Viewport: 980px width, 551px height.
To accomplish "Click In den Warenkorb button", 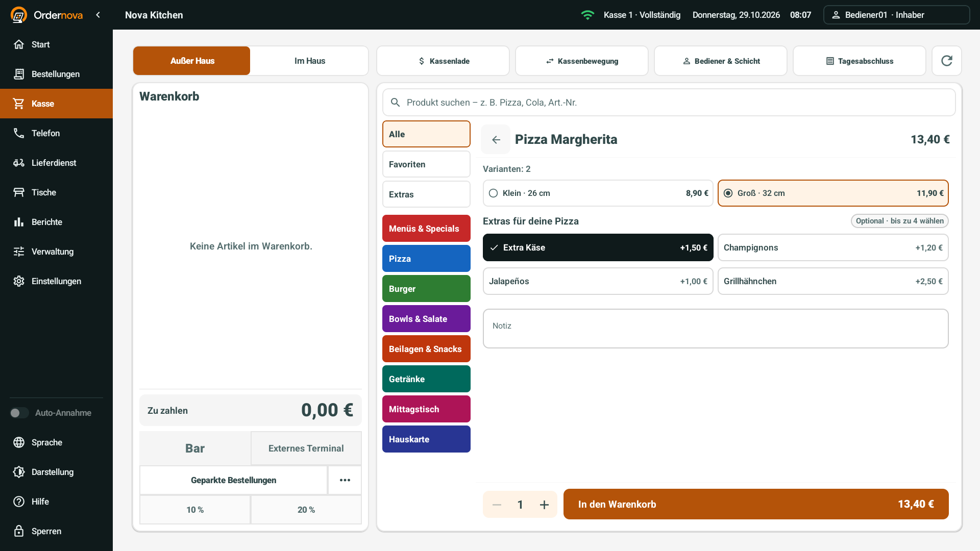I will (x=756, y=504).
